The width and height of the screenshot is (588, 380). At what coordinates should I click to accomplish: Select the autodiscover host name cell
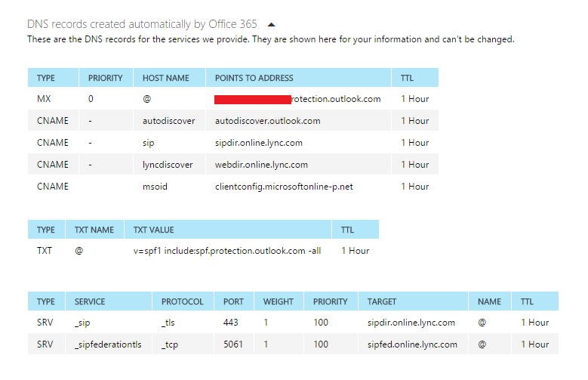coord(169,121)
